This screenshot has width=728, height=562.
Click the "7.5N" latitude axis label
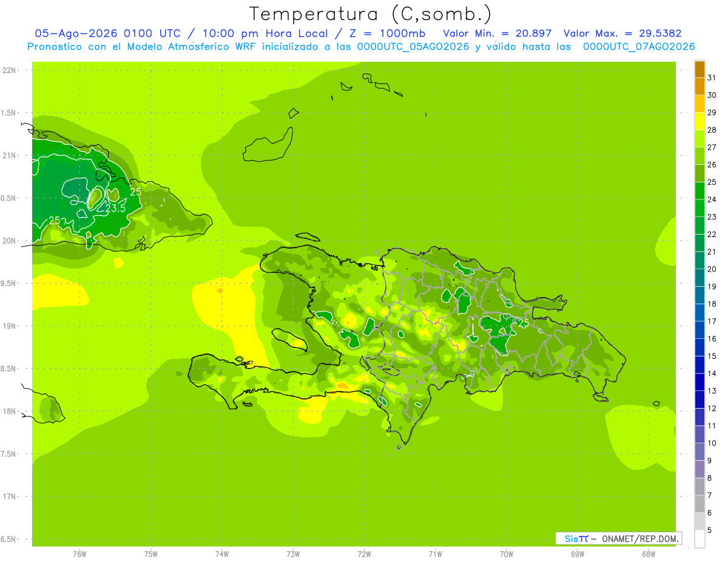click(9, 454)
